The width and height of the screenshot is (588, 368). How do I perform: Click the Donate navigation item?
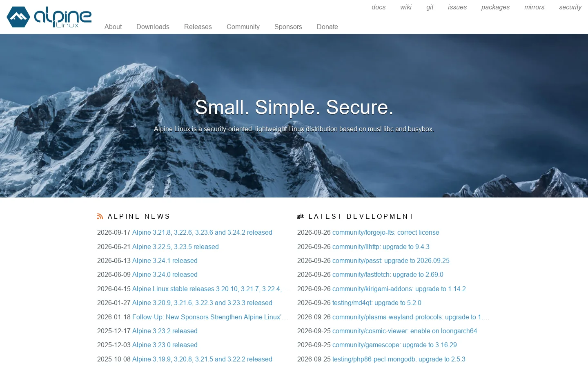(327, 27)
